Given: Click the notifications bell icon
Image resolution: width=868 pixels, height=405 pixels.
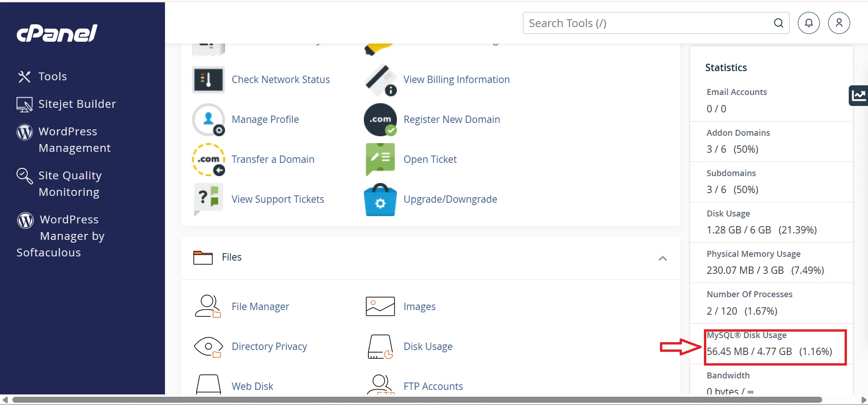Looking at the screenshot, I should (x=808, y=23).
